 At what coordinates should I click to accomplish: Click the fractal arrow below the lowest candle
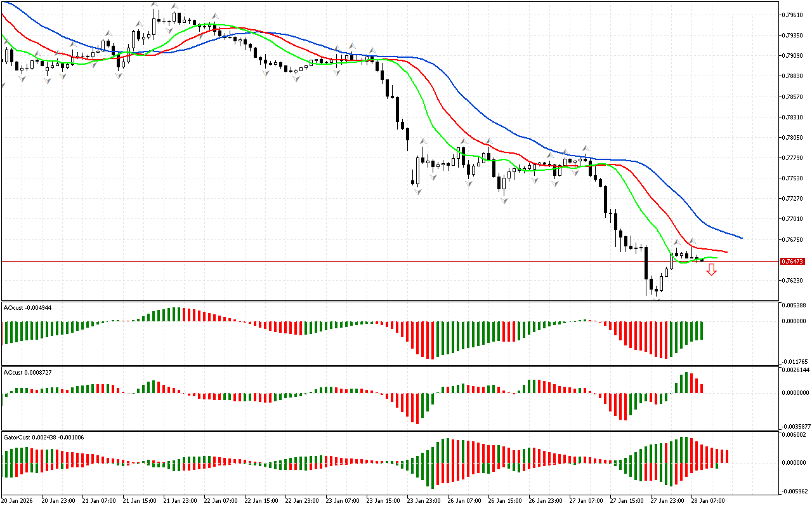658,298
